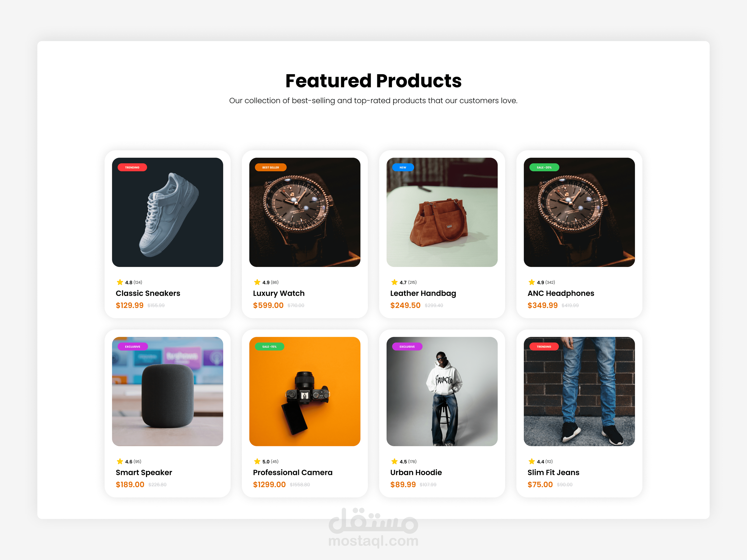Open the Classic Sneakers product image
This screenshot has height=560, width=747.
click(167, 212)
